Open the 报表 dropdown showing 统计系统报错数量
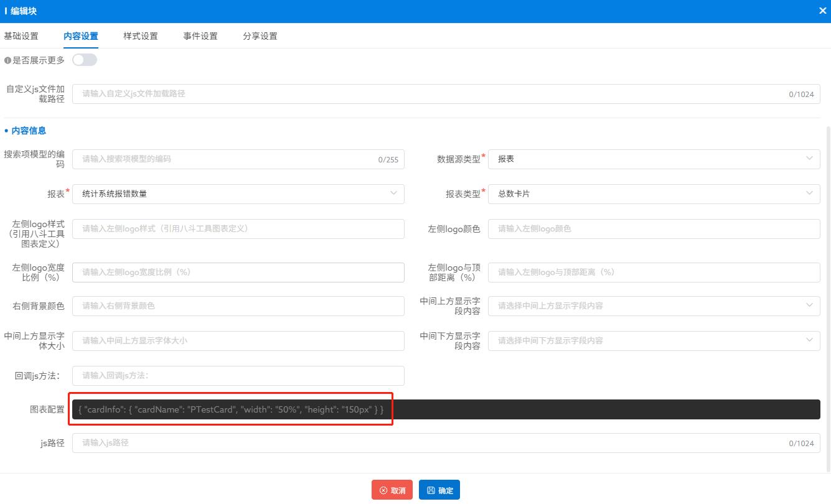 click(x=238, y=194)
